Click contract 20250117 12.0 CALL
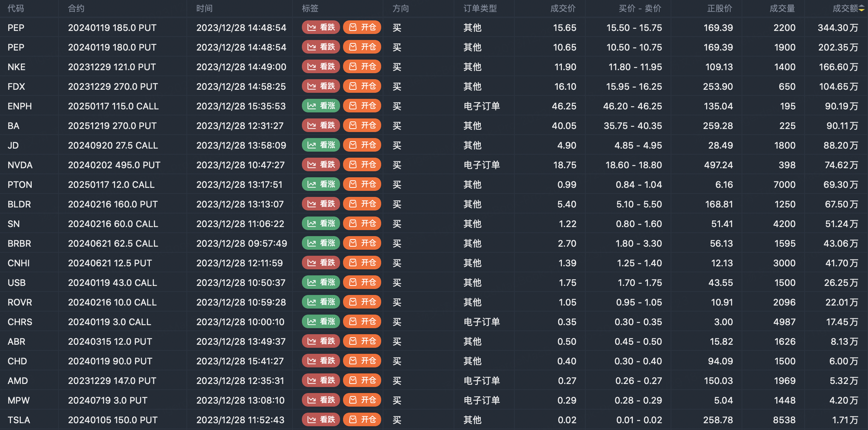Screen dimensions: 868x430 (x=111, y=184)
